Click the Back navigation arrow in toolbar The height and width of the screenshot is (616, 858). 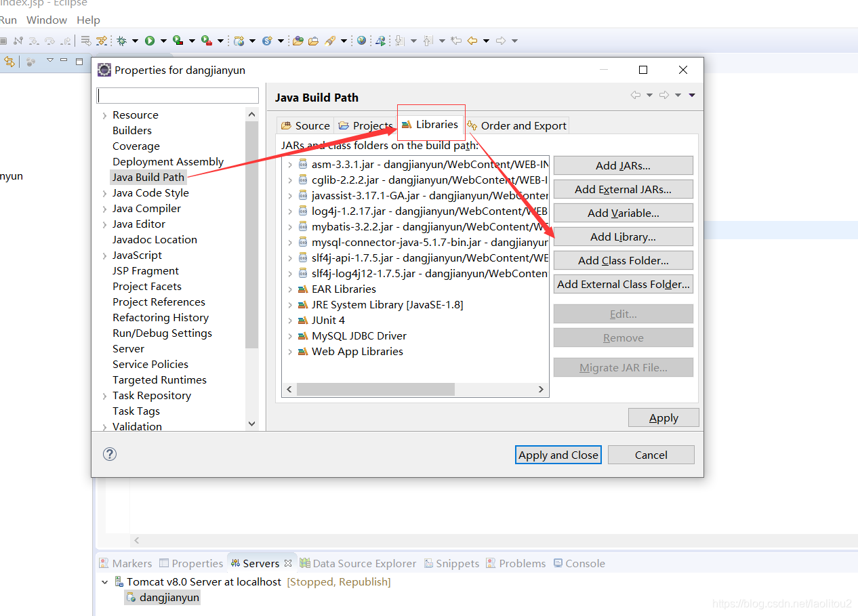pos(472,41)
